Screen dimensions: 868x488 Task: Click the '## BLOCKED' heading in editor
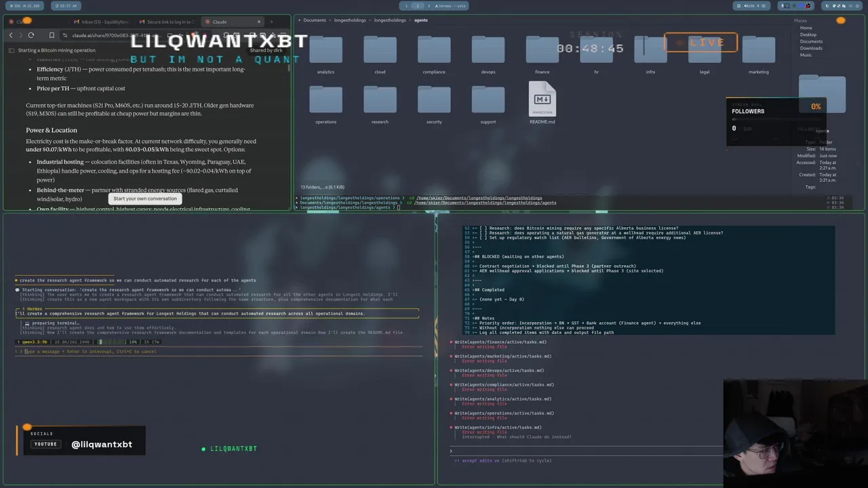tap(519, 256)
